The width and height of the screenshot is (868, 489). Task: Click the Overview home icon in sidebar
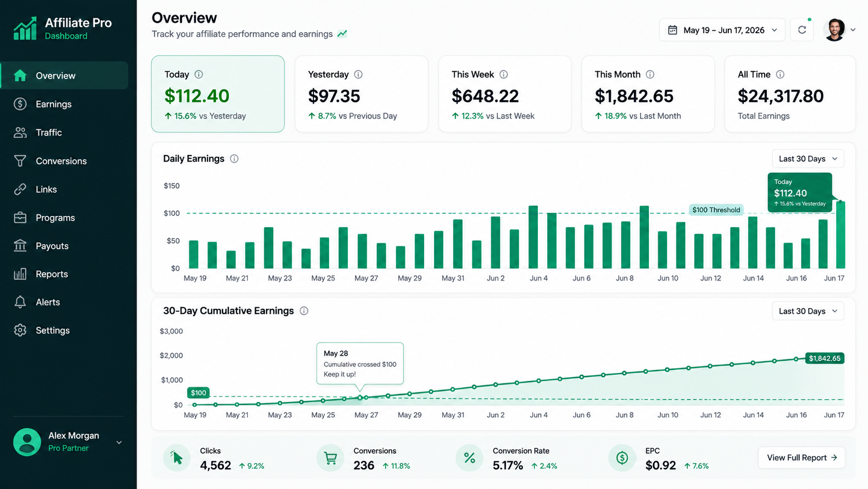click(x=20, y=75)
